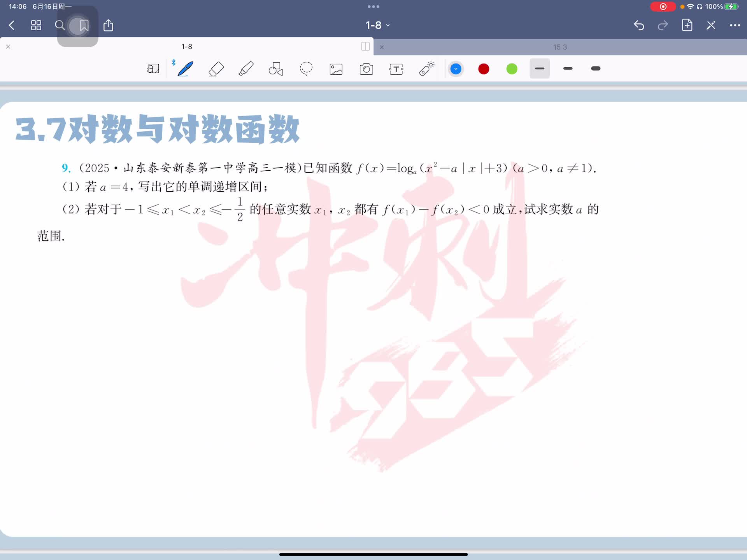Expand blue pen color options
Viewport: 747px width, 560px height.
pos(456,69)
